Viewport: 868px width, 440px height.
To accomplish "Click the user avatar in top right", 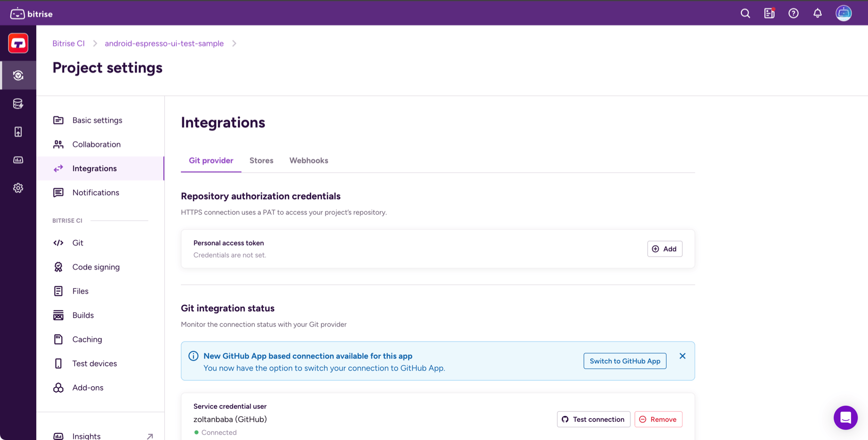I will [843, 14].
